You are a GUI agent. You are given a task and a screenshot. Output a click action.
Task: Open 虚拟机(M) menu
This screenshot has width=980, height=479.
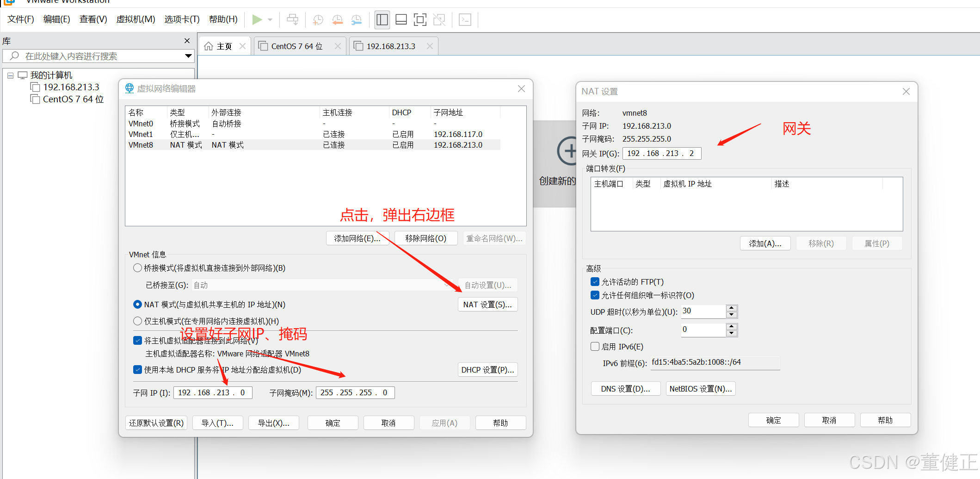136,19
